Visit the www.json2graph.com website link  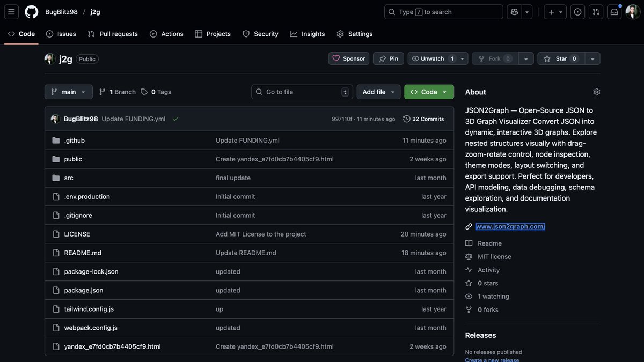tap(510, 227)
